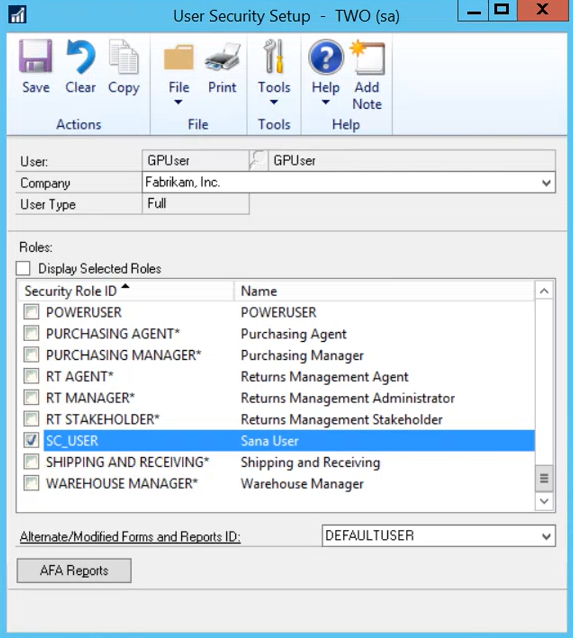Click the Add Note icon
Screen dimensions: 573x638
(x=367, y=57)
